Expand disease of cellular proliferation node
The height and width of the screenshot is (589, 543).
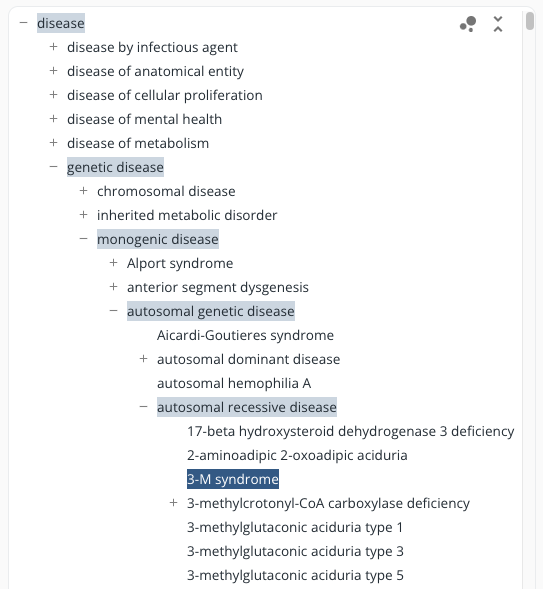click(53, 95)
